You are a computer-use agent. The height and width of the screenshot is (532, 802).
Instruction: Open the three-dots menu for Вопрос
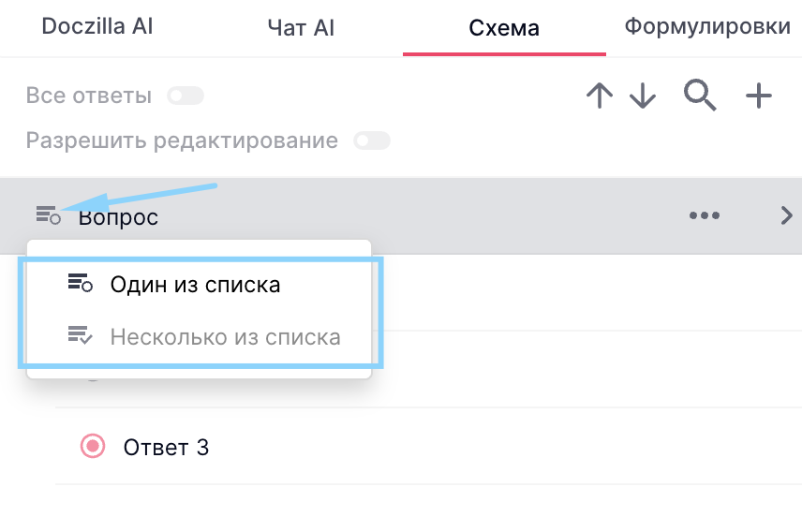click(705, 216)
